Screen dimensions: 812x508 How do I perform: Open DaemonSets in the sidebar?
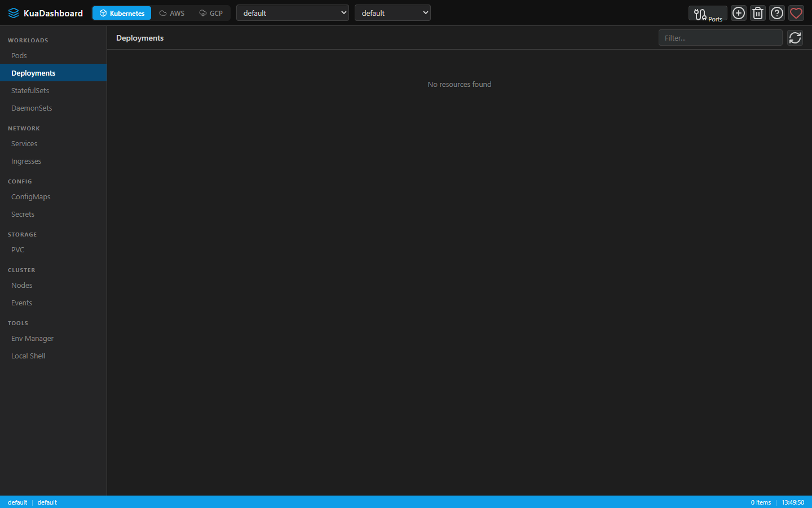[x=53, y=108]
